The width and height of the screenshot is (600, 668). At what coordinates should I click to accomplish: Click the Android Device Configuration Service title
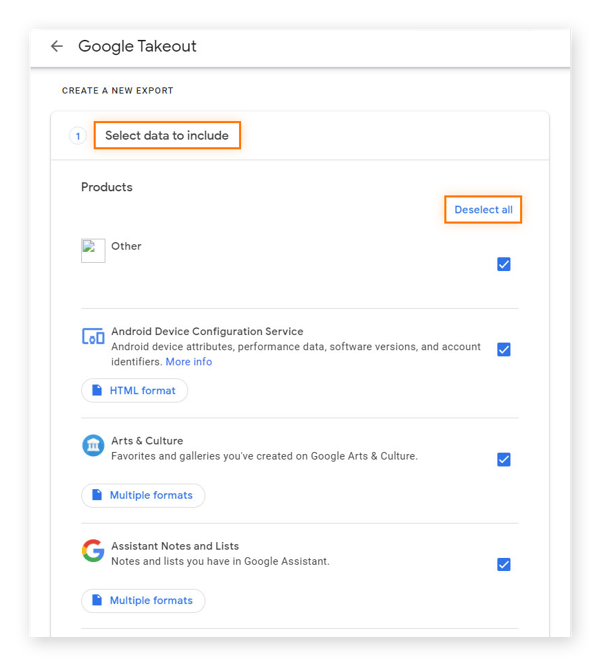(x=207, y=331)
